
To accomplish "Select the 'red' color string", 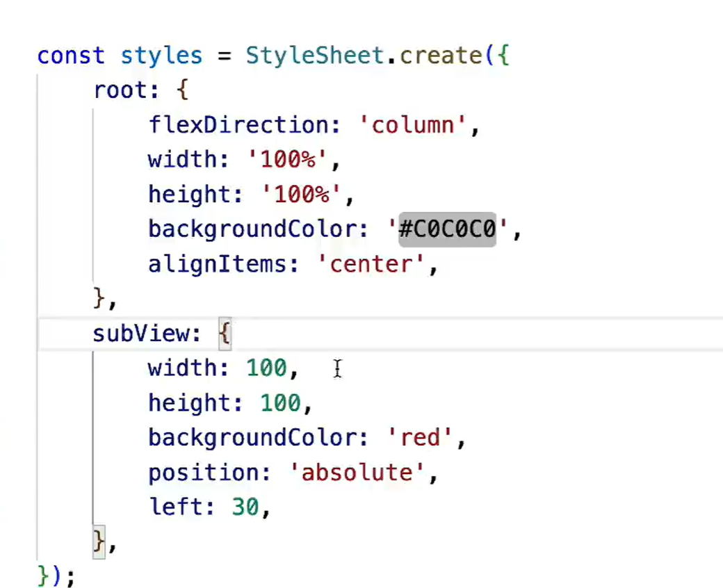I will pos(420,438).
